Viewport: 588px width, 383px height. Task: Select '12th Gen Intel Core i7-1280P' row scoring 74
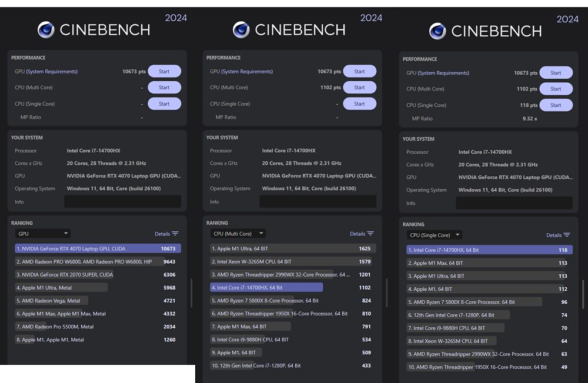490,315
